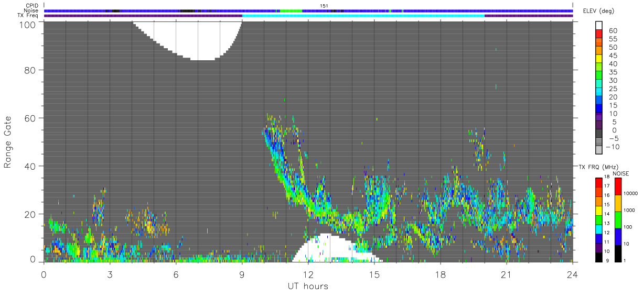Image resolution: width=644 pixels, height=297 pixels.
Task: Click the black TX FRQ swatch between 9 and 10
Action: tap(599, 256)
